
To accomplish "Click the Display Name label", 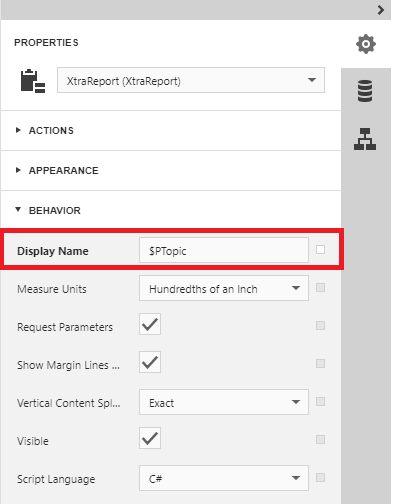I will coord(53,251).
